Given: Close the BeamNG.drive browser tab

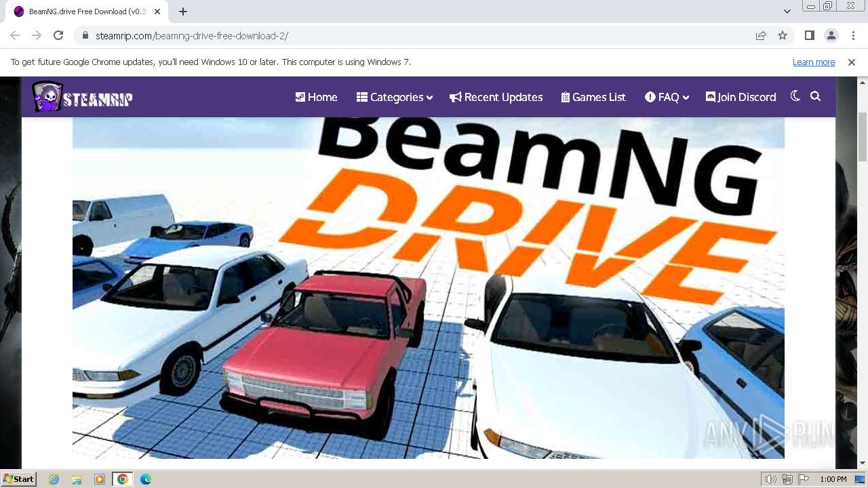Looking at the screenshot, I should [157, 12].
